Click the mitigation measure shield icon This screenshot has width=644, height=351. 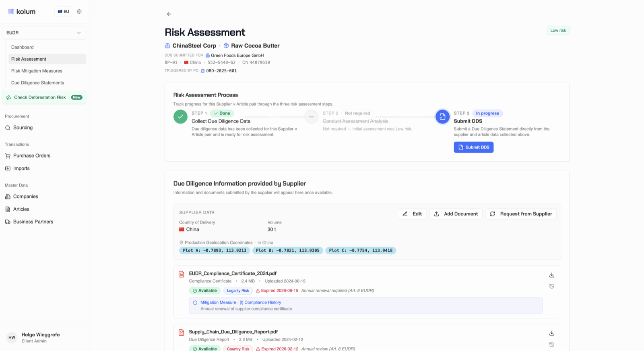[195, 303]
